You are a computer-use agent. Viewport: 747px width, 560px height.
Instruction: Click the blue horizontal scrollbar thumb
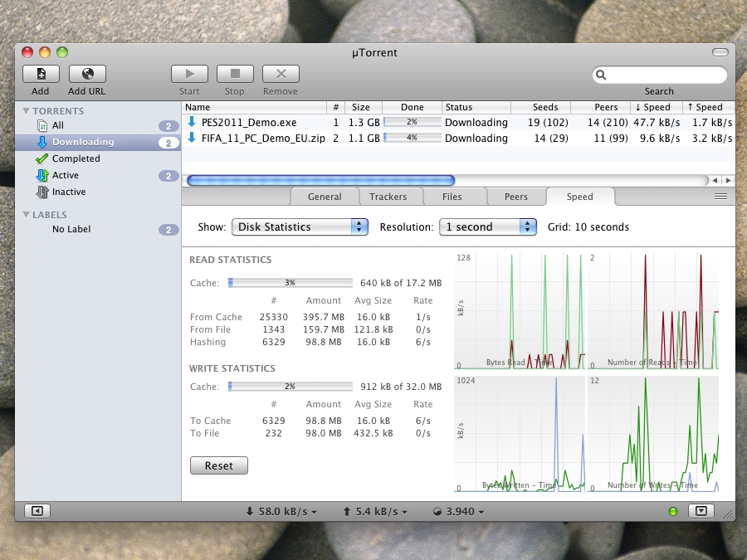(320, 180)
